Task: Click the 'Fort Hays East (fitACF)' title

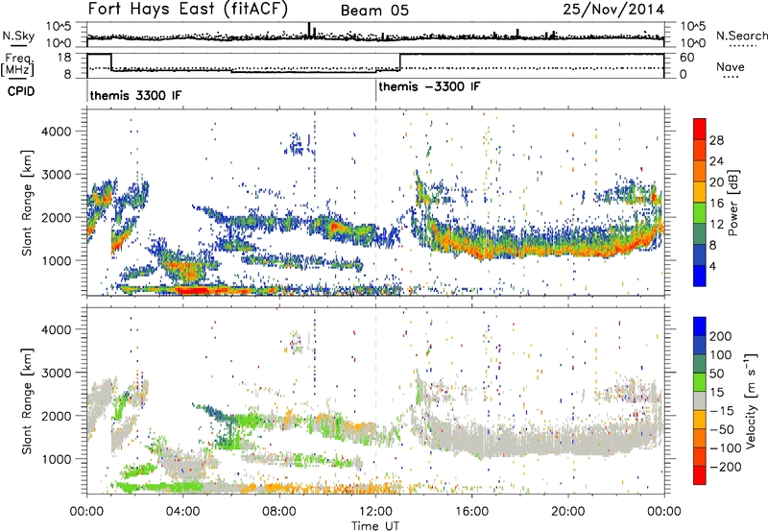Action: click(188, 10)
